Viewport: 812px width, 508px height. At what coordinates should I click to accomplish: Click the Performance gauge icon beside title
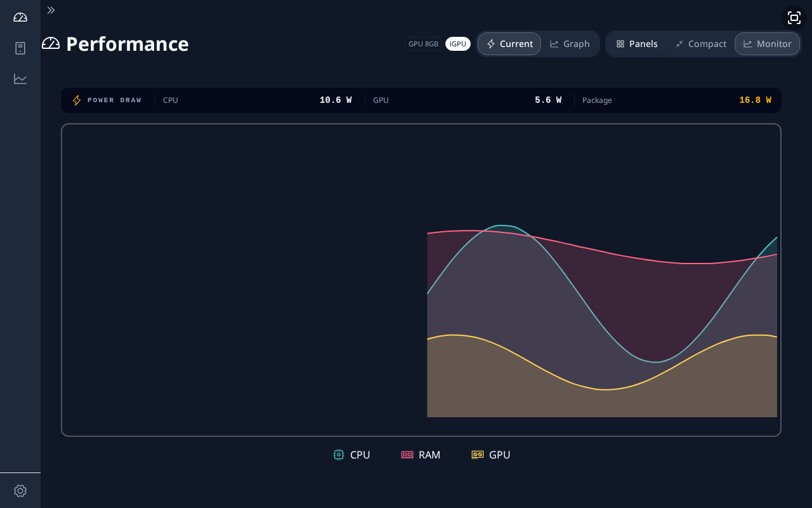[x=51, y=44]
